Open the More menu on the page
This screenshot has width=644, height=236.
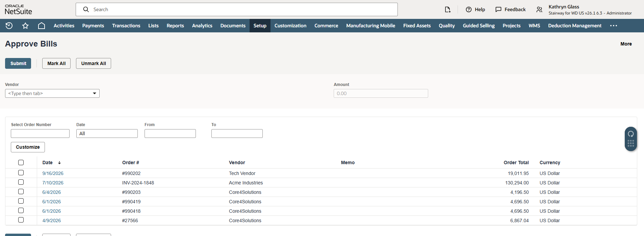[626, 44]
